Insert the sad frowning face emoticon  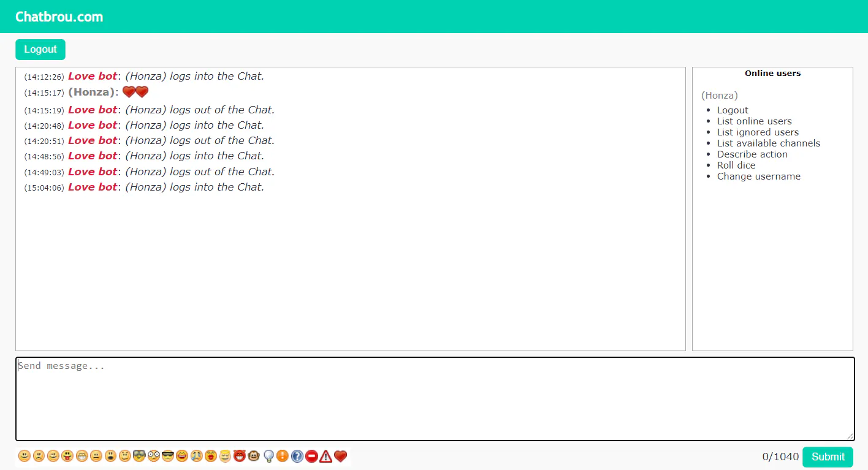[x=39, y=456]
